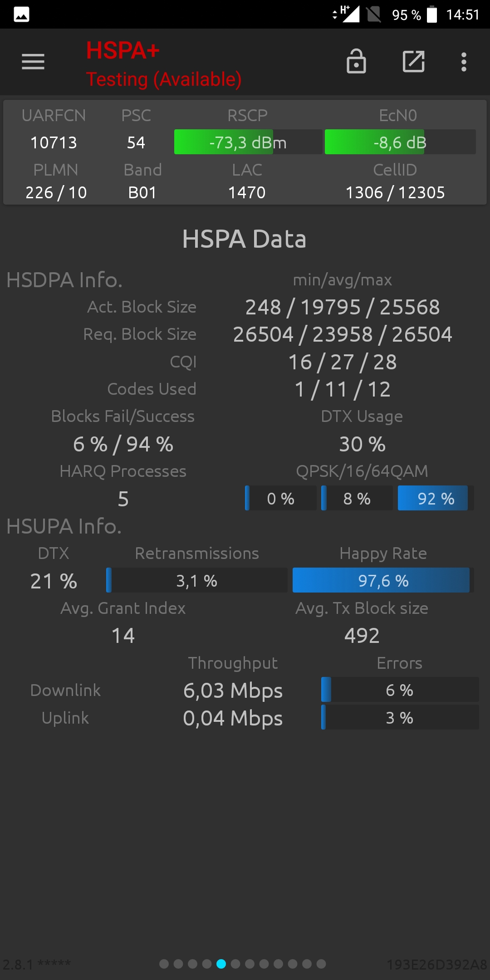Screen dimensions: 490x980
Task: Open the three-dot overflow menu
Action: coord(464,62)
